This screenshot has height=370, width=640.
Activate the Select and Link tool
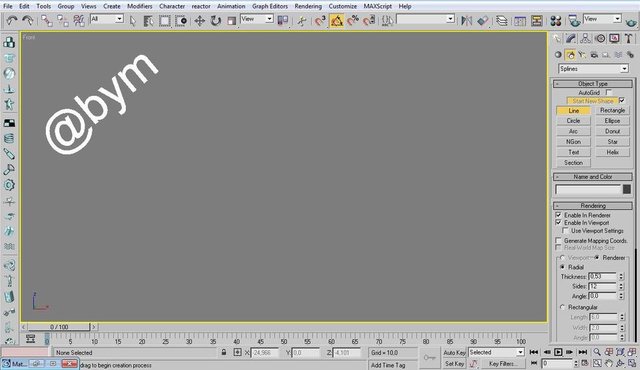pos(47,20)
